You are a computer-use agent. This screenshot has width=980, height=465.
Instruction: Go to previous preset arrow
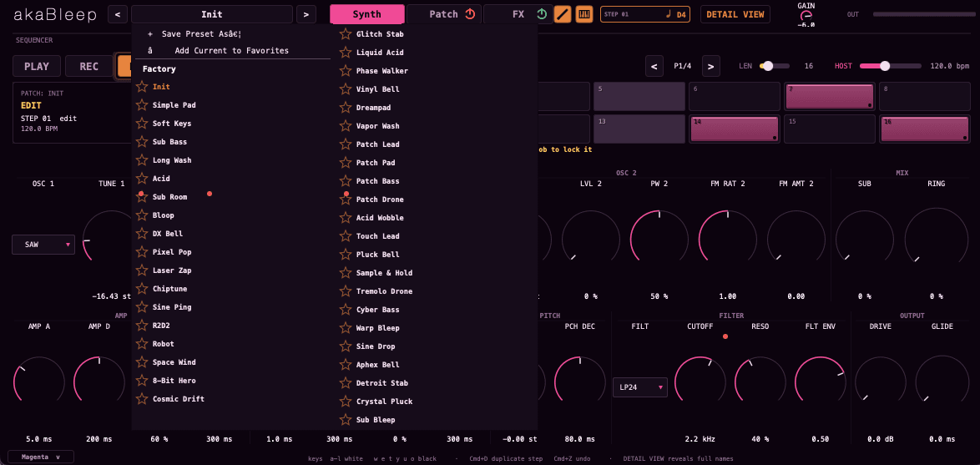(118, 13)
